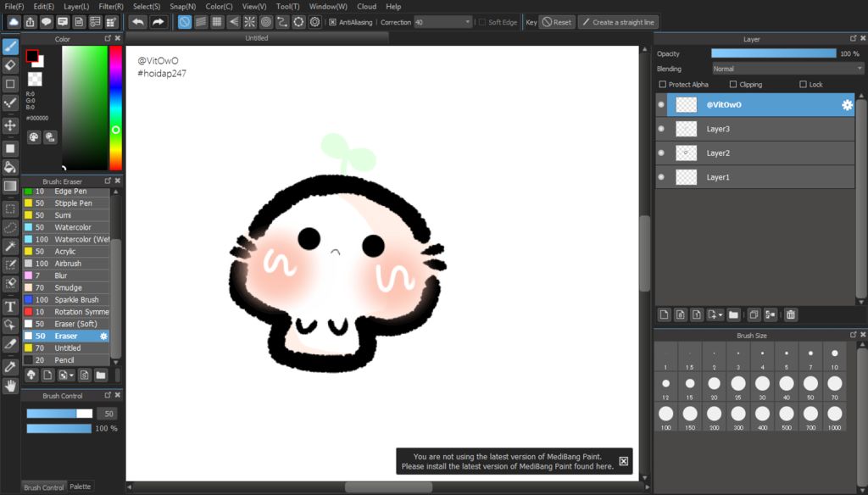The height and width of the screenshot is (495, 868).
Task: Choose brush size preset 1000
Action: click(x=835, y=417)
